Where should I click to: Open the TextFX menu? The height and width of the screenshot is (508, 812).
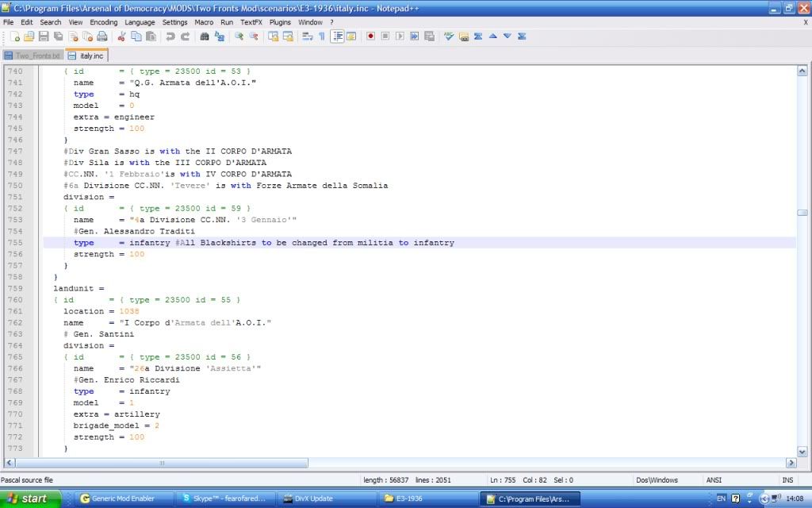coord(251,22)
